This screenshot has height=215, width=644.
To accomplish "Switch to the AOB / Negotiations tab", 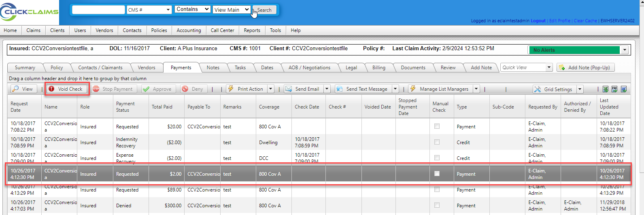I will (x=310, y=68).
